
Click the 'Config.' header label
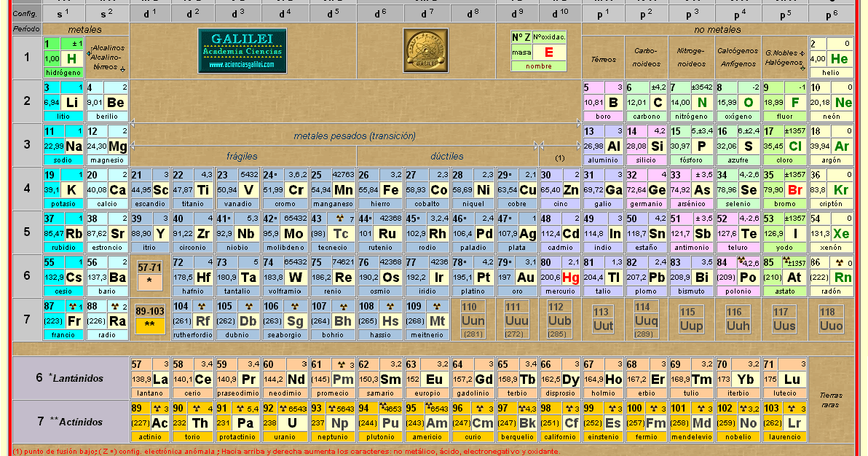[24, 13]
